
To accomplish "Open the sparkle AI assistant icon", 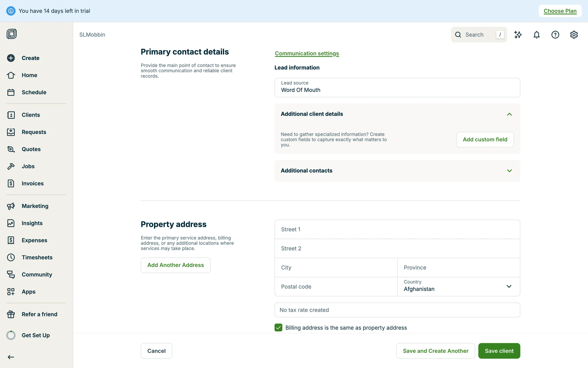I will (518, 35).
